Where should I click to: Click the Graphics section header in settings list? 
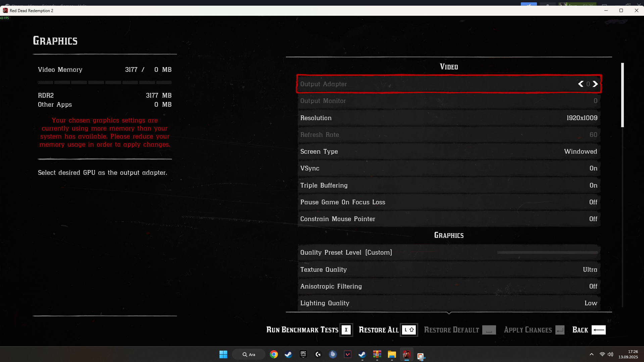coord(449,235)
